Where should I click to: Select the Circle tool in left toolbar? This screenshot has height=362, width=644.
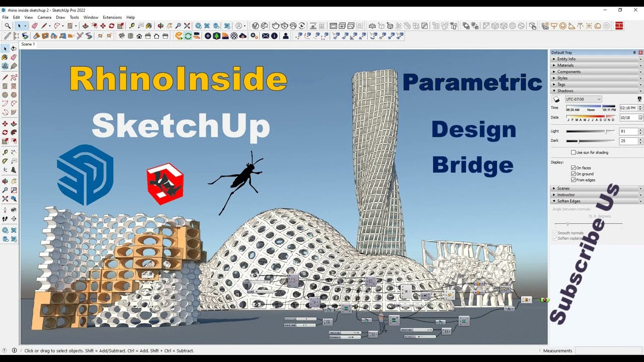[5, 95]
